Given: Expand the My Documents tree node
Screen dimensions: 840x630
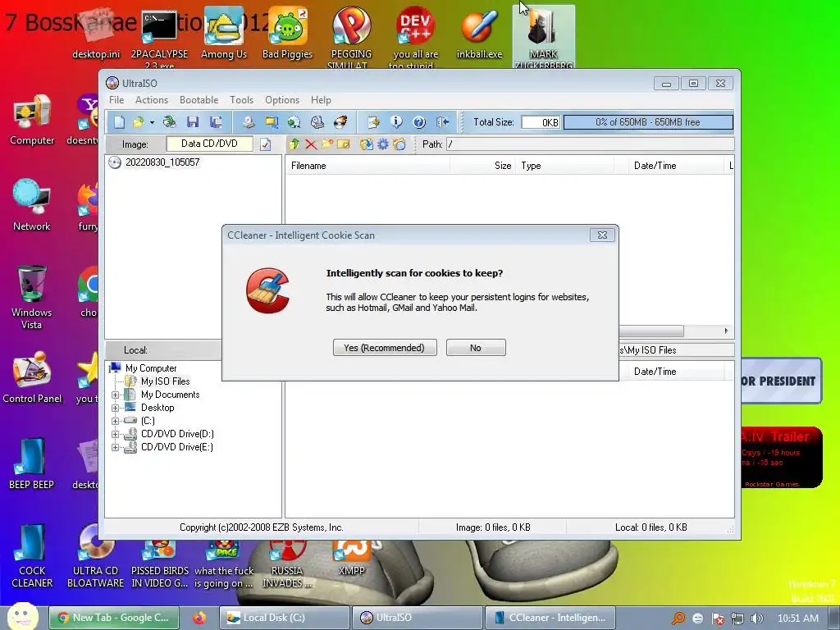Looking at the screenshot, I should point(115,395).
